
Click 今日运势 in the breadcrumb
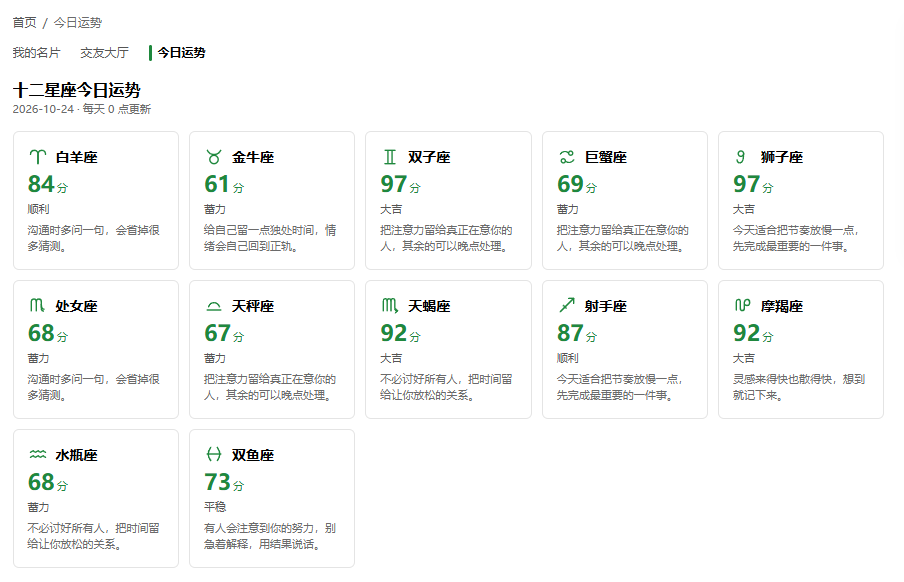[x=78, y=22]
